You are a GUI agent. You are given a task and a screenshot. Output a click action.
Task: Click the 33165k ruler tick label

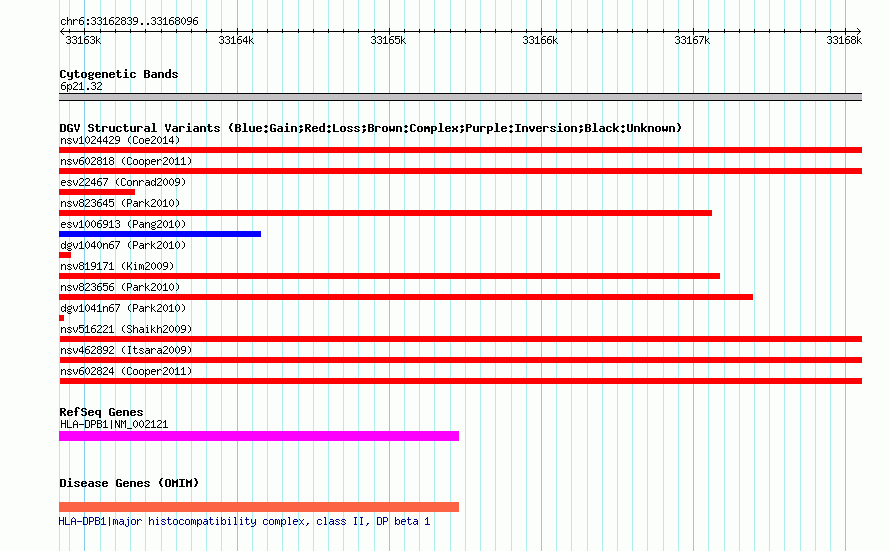tap(388, 40)
